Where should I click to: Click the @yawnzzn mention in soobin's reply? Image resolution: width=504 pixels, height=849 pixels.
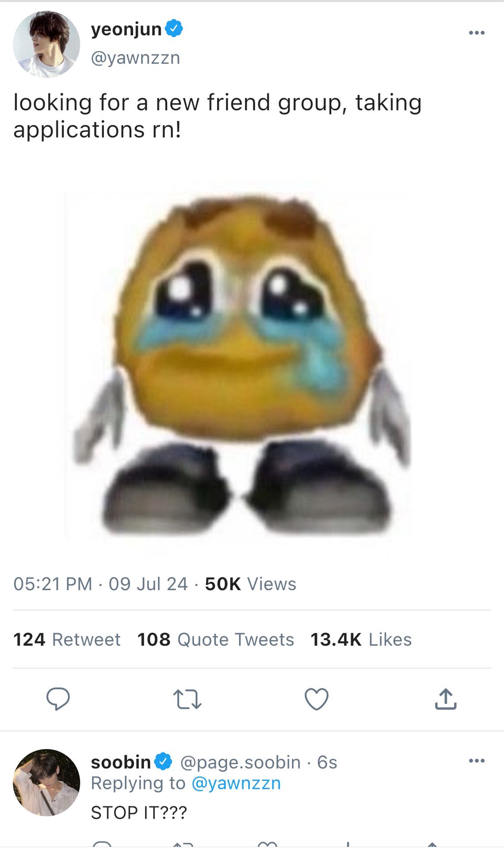(236, 783)
